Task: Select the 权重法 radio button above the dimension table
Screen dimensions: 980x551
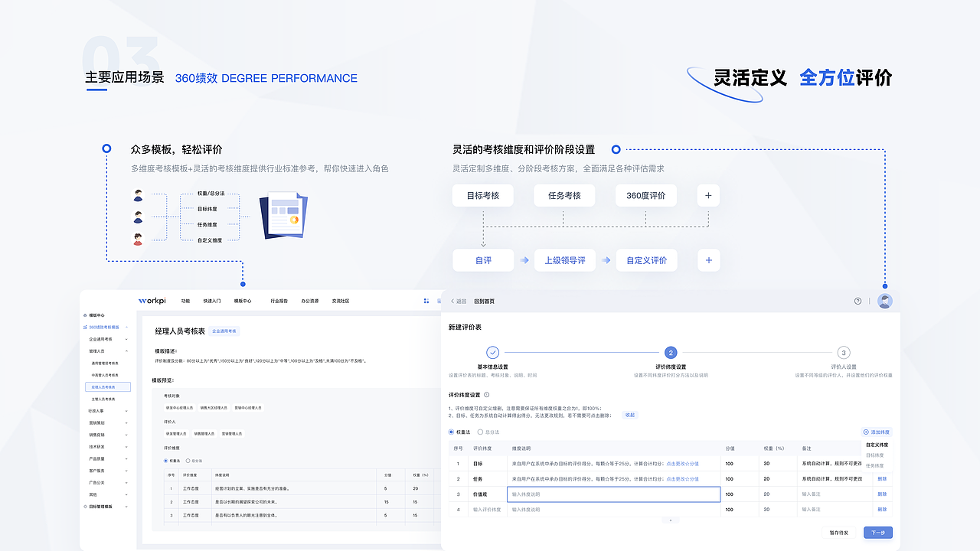Action: pos(450,432)
